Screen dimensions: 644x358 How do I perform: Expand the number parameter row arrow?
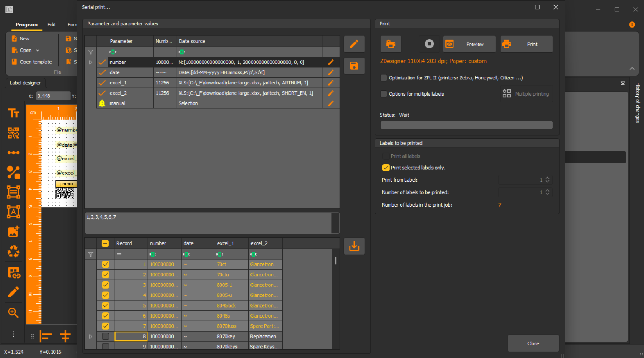point(91,62)
